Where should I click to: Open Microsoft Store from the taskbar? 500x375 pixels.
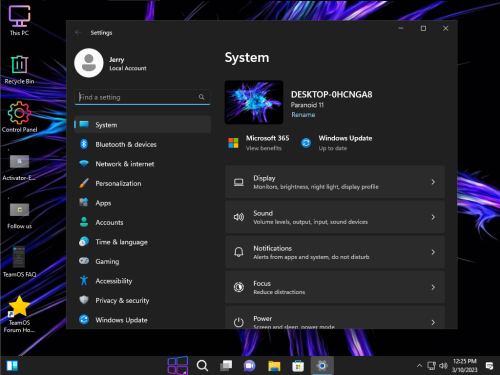[298, 366]
